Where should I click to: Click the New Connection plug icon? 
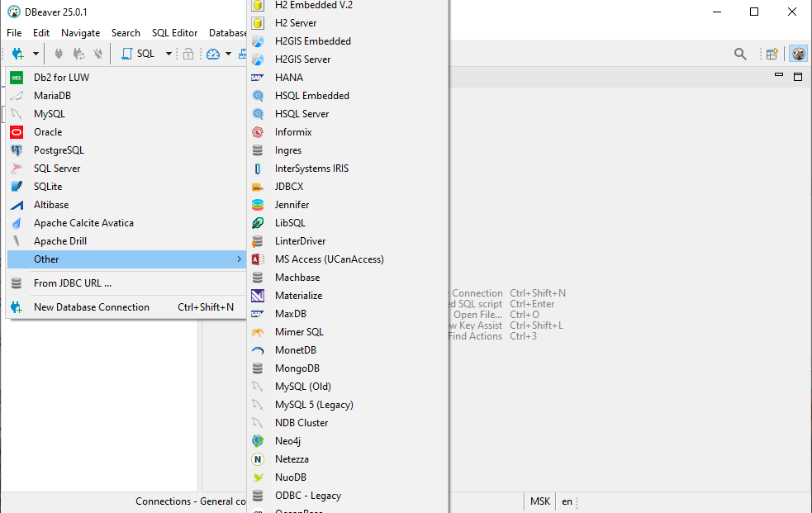pyautogui.click(x=17, y=54)
